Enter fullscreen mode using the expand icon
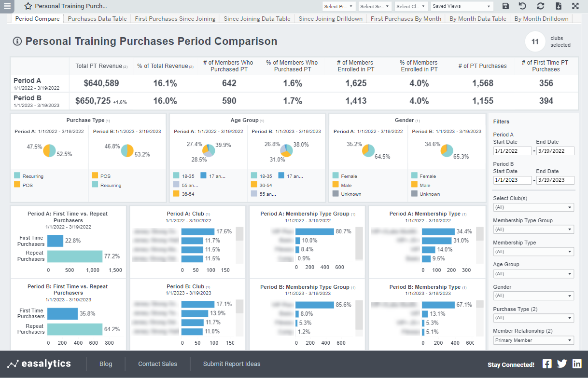 pyautogui.click(x=575, y=6)
